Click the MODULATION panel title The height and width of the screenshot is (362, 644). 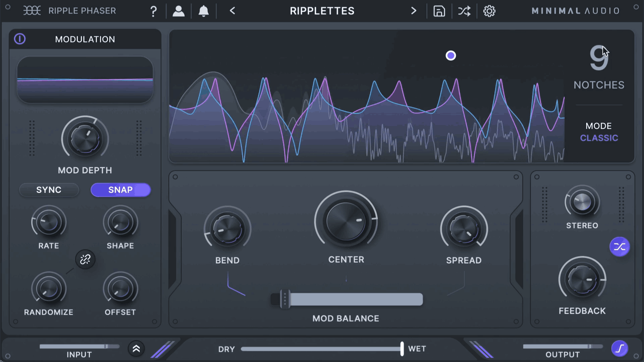pos(85,39)
